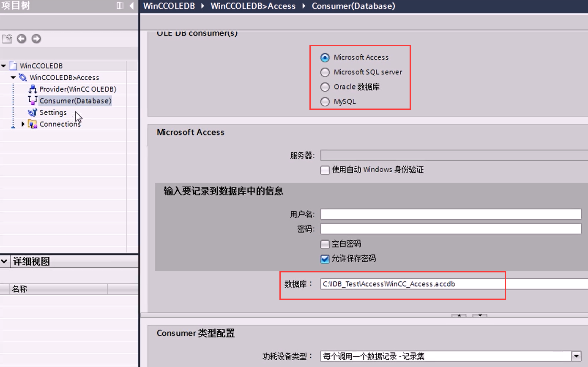Click the 数据库 path field

(x=454, y=284)
